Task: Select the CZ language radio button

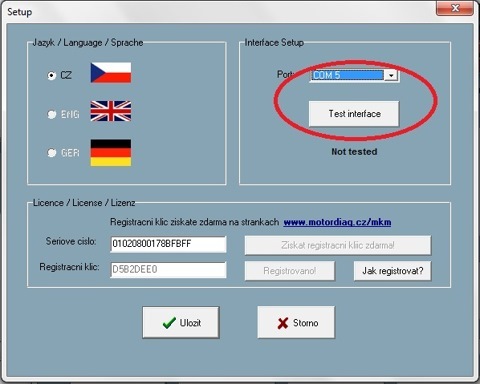Action: click(x=51, y=76)
